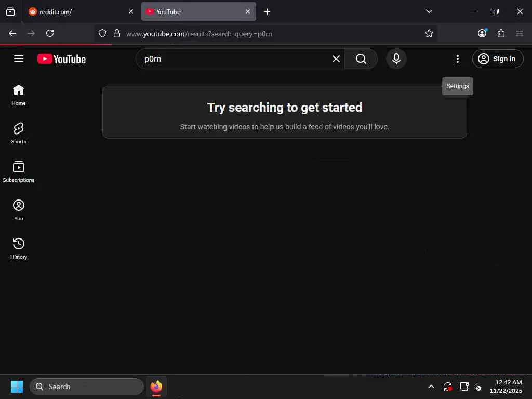The height and width of the screenshot is (399, 532).
Task: Expand the list all tabs dropdown
Action: (x=429, y=11)
